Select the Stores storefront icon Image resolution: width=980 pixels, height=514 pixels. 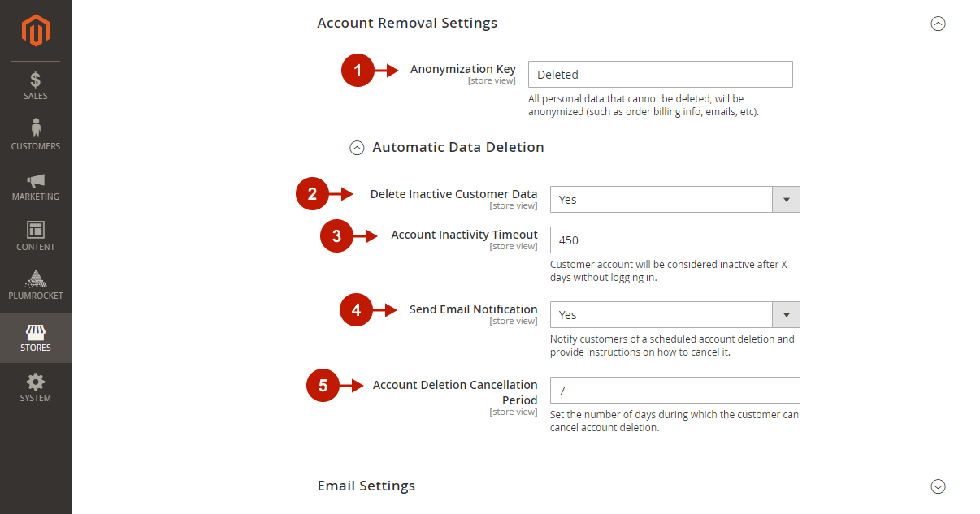[x=36, y=332]
